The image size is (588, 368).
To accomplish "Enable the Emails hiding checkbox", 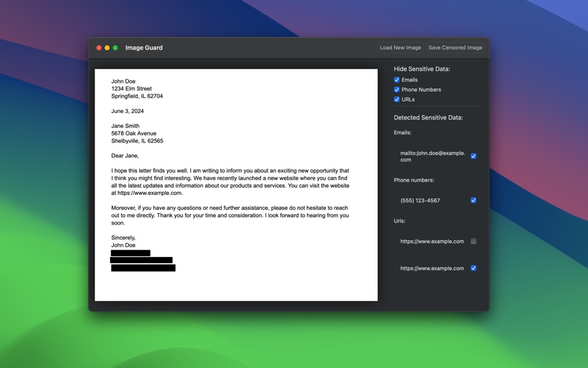I will click(x=397, y=79).
